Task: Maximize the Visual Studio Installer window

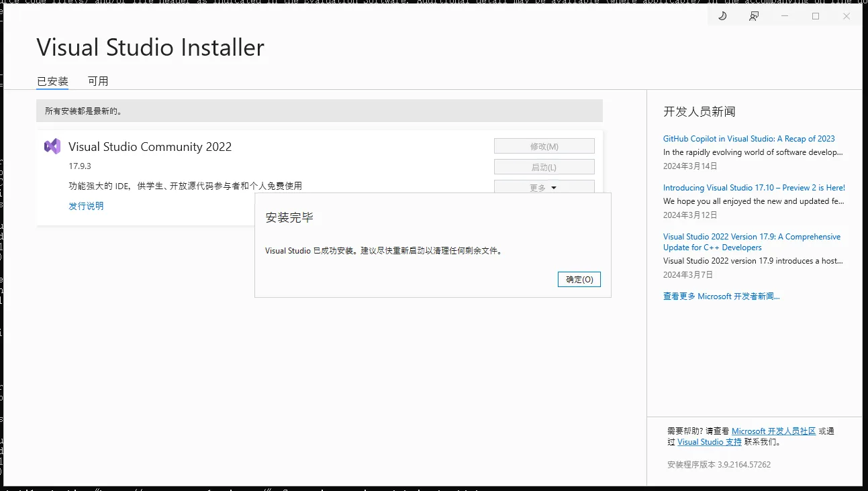Action: click(x=816, y=16)
